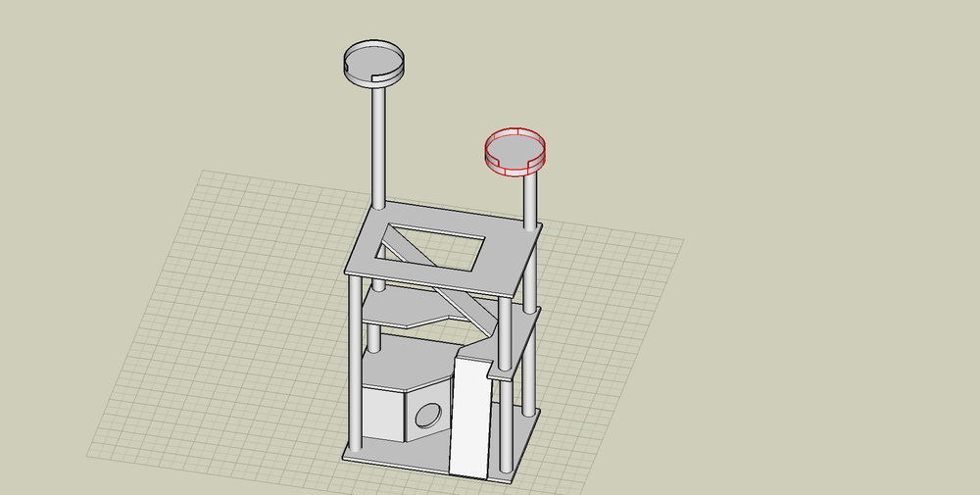Select the red highlighted circular perch
This screenshot has height=495, width=980.
(515, 151)
